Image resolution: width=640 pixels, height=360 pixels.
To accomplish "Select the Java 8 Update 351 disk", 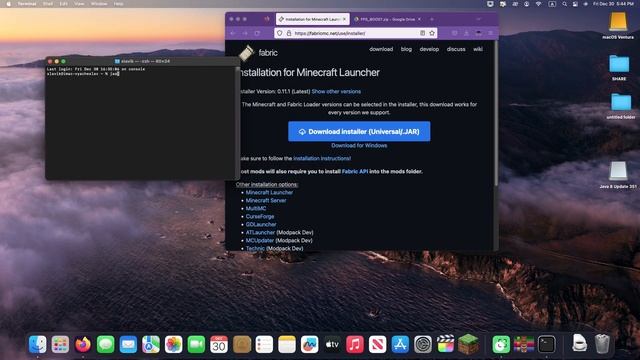I will pos(618,175).
